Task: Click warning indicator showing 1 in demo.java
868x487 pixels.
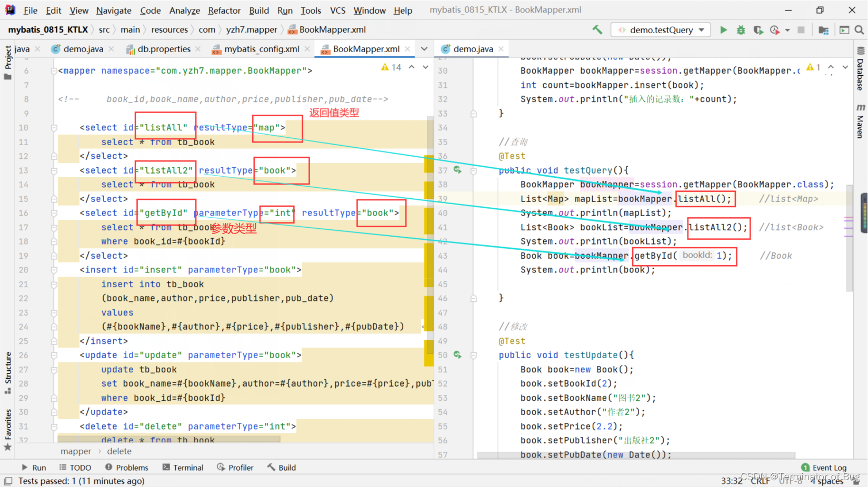Action: [813, 67]
